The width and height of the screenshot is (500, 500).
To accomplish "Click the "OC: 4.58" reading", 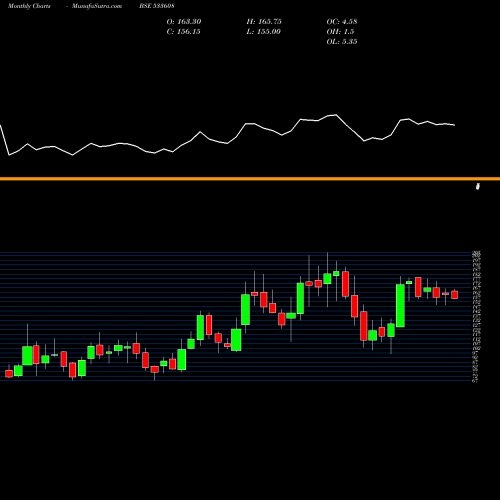I will 342,22.
